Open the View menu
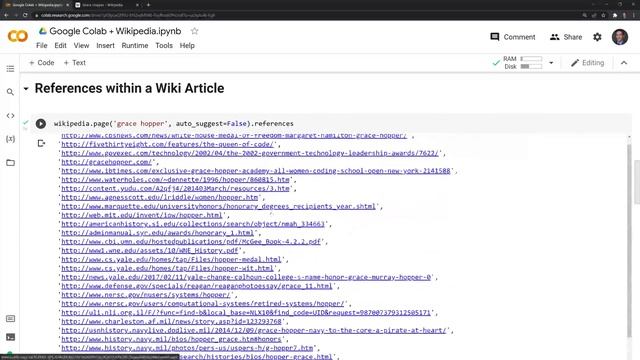The image size is (640, 360). 81,46
